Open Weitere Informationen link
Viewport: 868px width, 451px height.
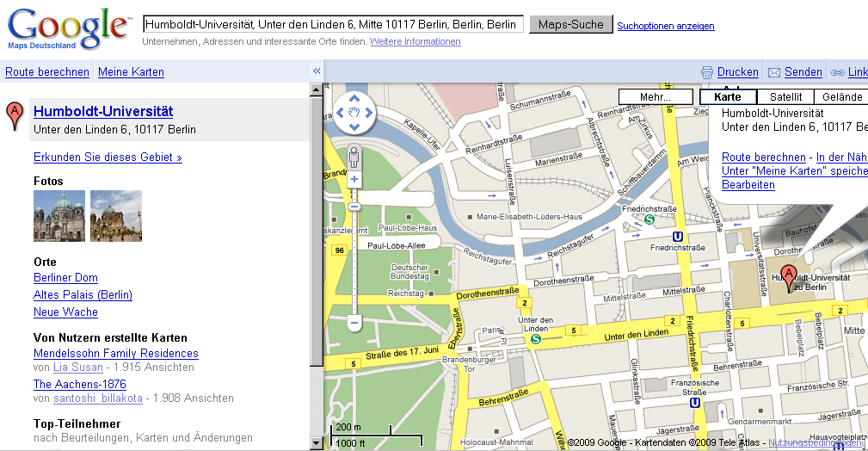click(x=416, y=41)
